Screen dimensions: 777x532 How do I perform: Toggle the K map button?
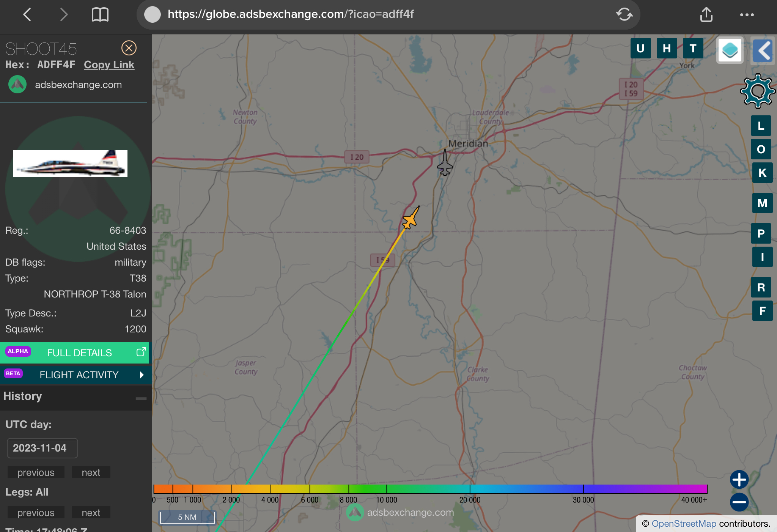click(763, 173)
